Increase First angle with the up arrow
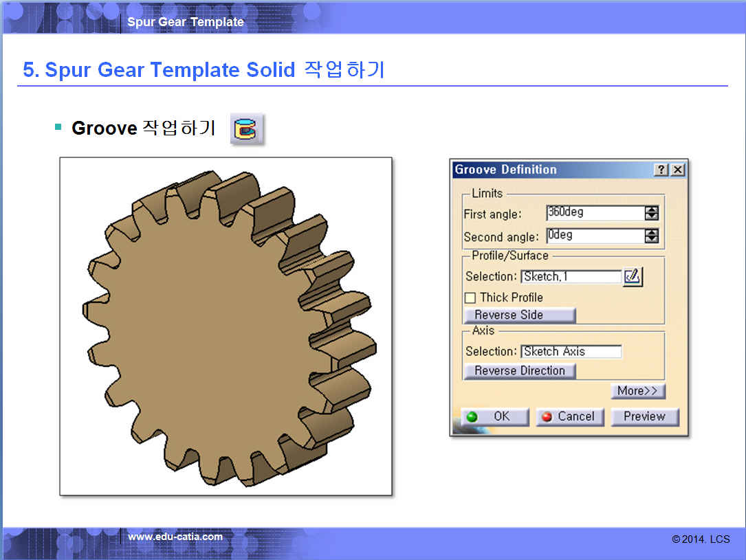 [651, 210]
